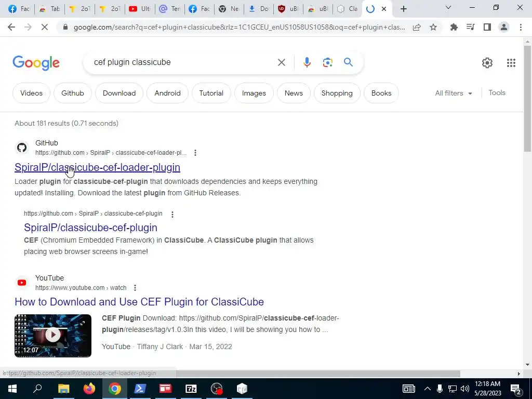Screen dimensions: 532x399
Task: Filter results by News
Action: tap(294, 93)
